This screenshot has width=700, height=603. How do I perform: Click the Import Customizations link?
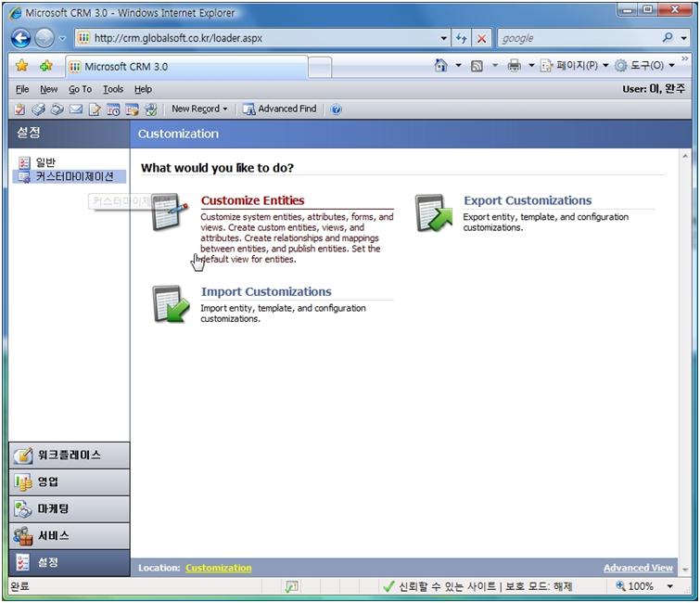(265, 291)
